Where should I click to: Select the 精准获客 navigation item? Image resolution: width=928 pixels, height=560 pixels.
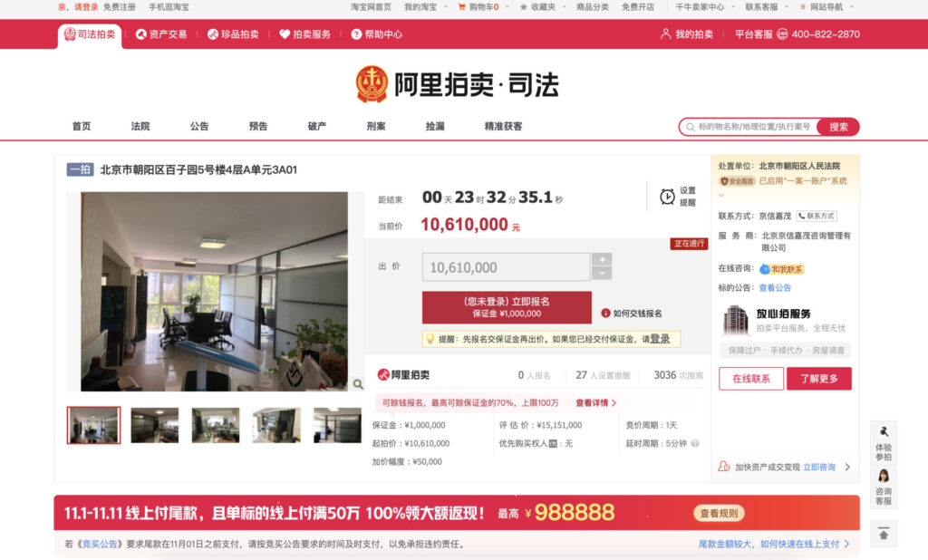[x=503, y=126]
